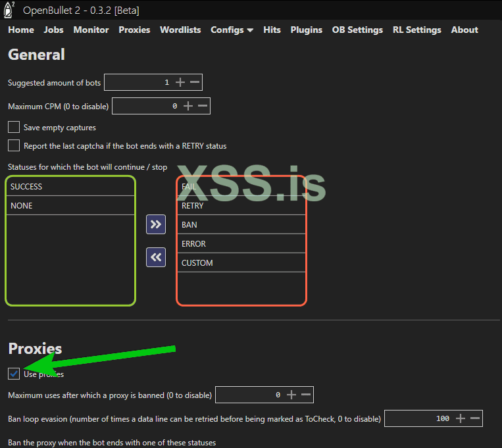Click the OpenBullet rocket logo icon
The height and width of the screenshot is (448, 502).
9,10
